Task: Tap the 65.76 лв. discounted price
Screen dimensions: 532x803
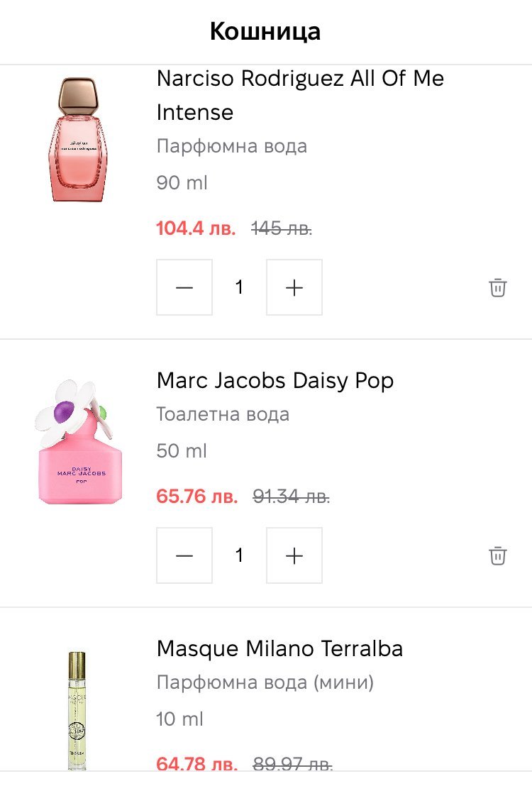Action: [197, 497]
